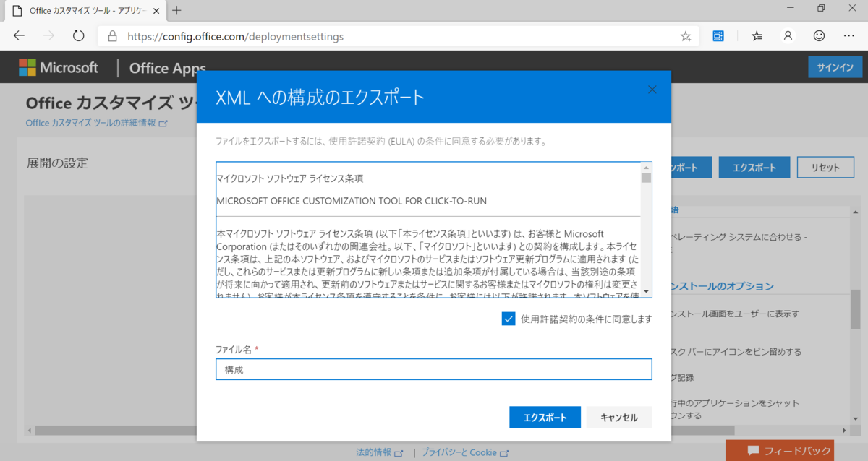This screenshot has height=461, width=868.
Task: Click the フィードバック button
Action: pos(780,450)
